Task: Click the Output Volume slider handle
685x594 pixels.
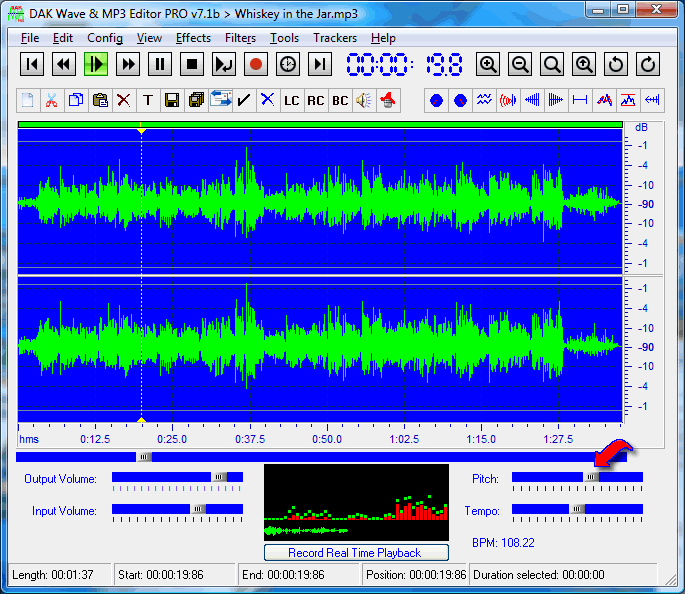Action: coord(220,478)
